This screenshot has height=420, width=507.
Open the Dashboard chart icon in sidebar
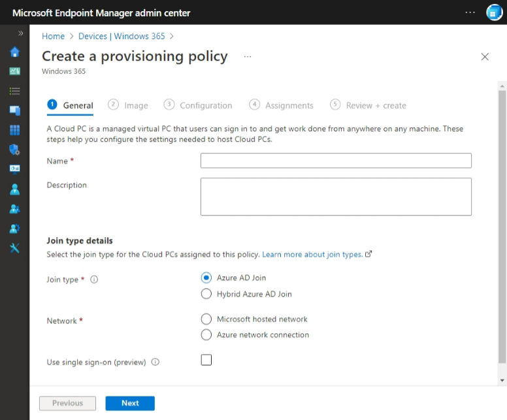pyautogui.click(x=14, y=71)
